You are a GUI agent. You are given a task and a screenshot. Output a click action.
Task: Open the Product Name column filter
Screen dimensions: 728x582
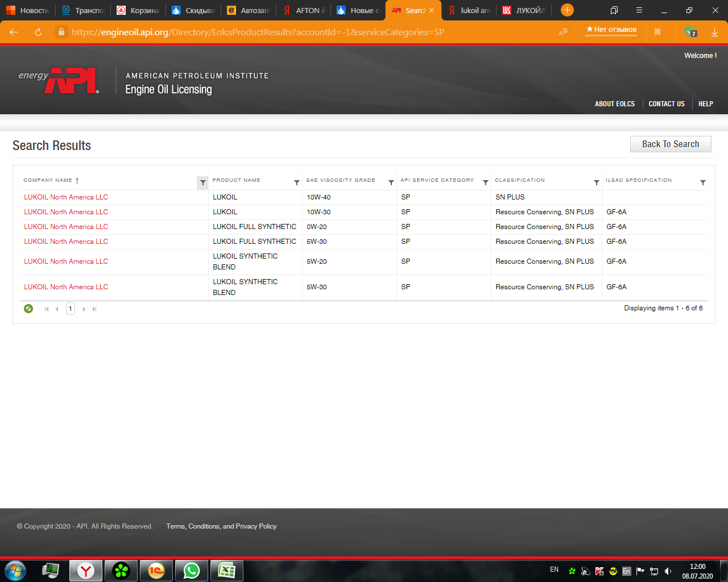pyautogui.click(x=297, y=182)
